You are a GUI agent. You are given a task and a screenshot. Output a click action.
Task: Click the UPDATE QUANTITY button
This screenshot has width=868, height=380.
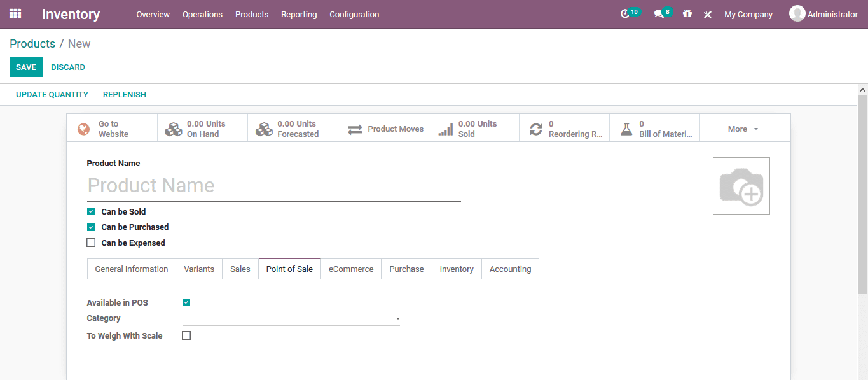tap(52, 94)
